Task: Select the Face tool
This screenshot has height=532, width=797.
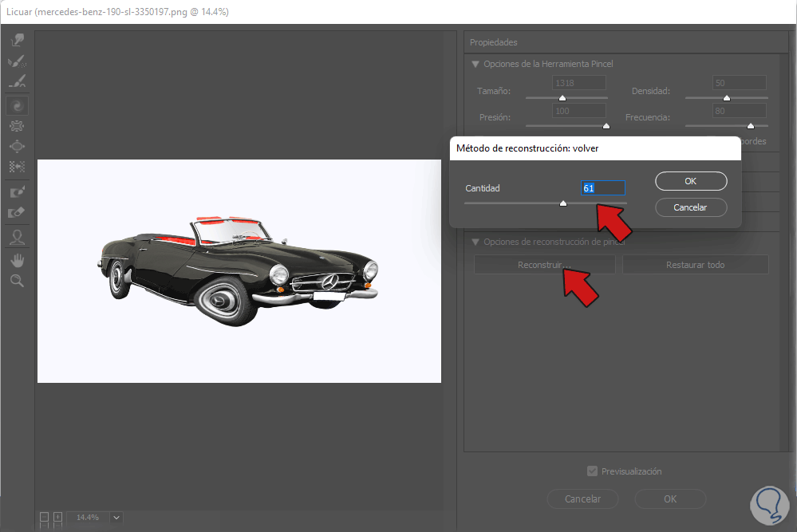Action: coord(17,237)
